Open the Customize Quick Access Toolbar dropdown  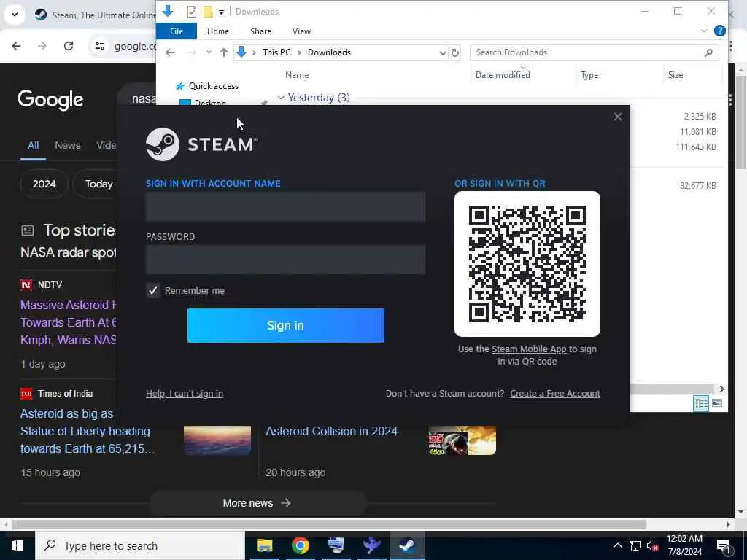tap(221, 12)
